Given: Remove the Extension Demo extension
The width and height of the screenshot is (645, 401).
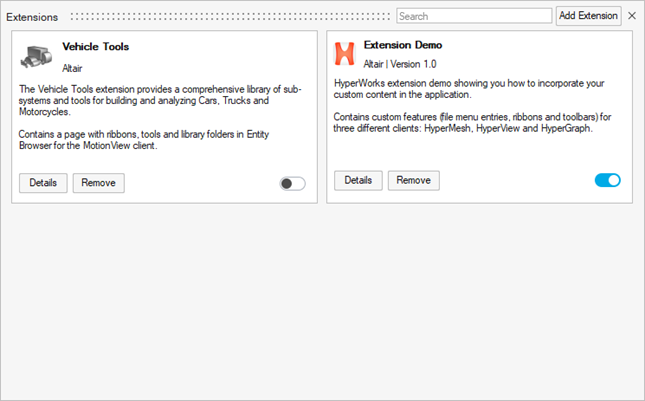Looking at the screenshot, I should tap(413, 180).
